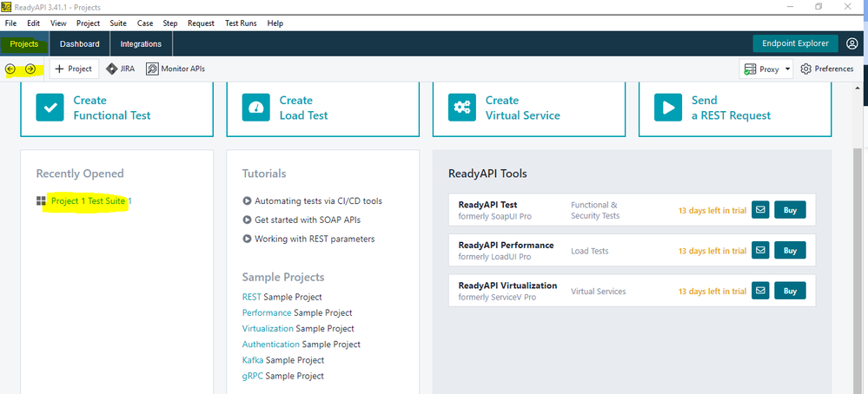Click the email icon for ReadyAPI Performance

coord(760,250)
